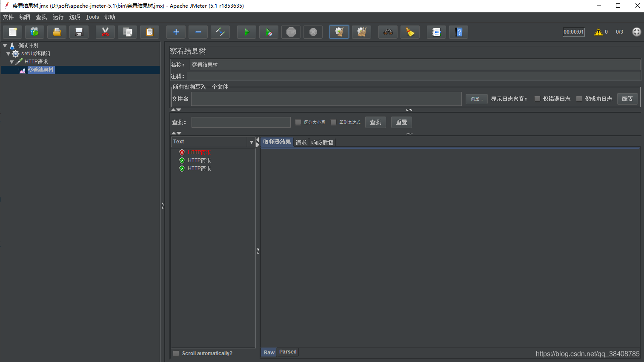Select the last HTTP请求 result entry
The image size is (644, 362).
pos(199,168)
